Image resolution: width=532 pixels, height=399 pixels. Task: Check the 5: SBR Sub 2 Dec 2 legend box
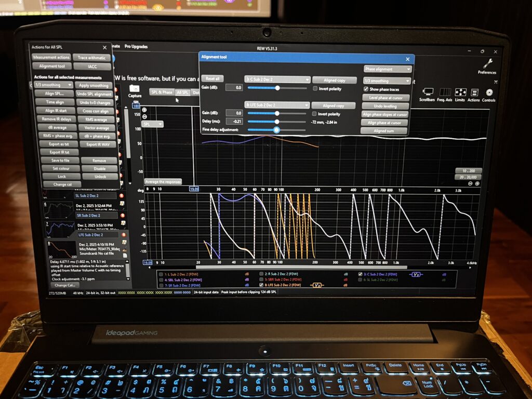coord(261,279)
